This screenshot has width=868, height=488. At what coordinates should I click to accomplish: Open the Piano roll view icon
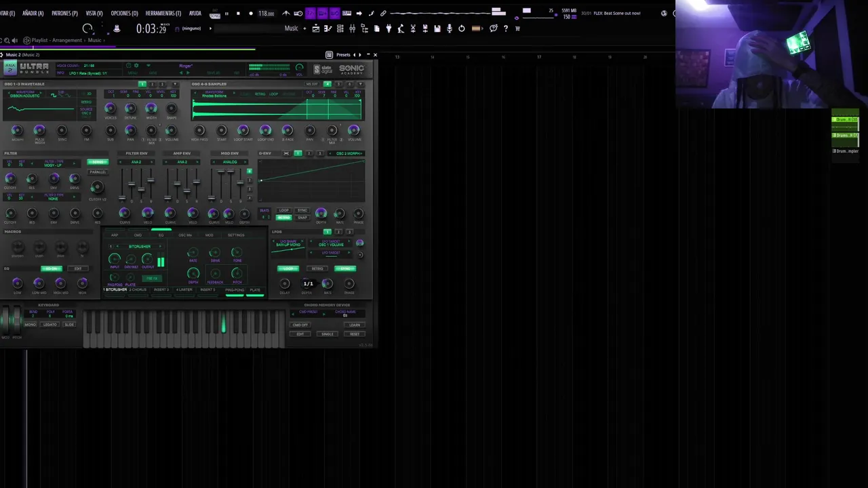click(328, 28)
